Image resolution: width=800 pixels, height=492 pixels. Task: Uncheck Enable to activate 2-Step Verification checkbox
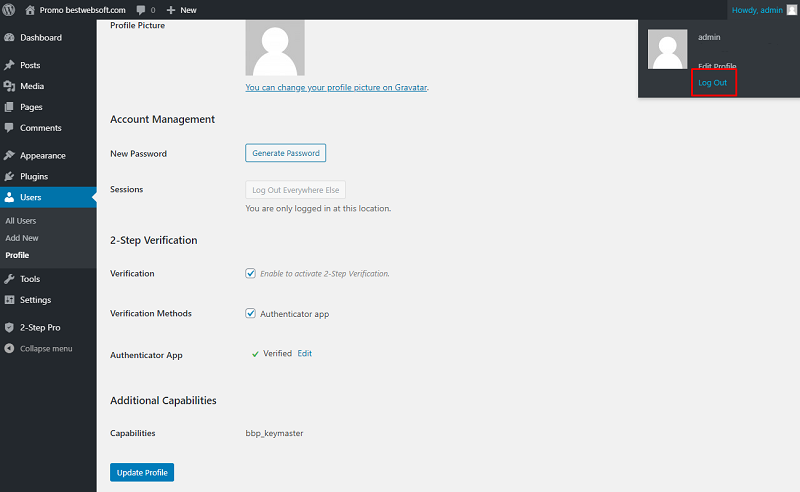click(251, 273)
